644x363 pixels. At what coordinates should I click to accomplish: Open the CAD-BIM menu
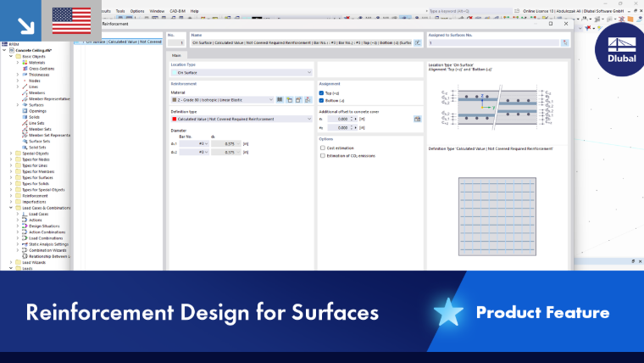[x=177, y=11]
